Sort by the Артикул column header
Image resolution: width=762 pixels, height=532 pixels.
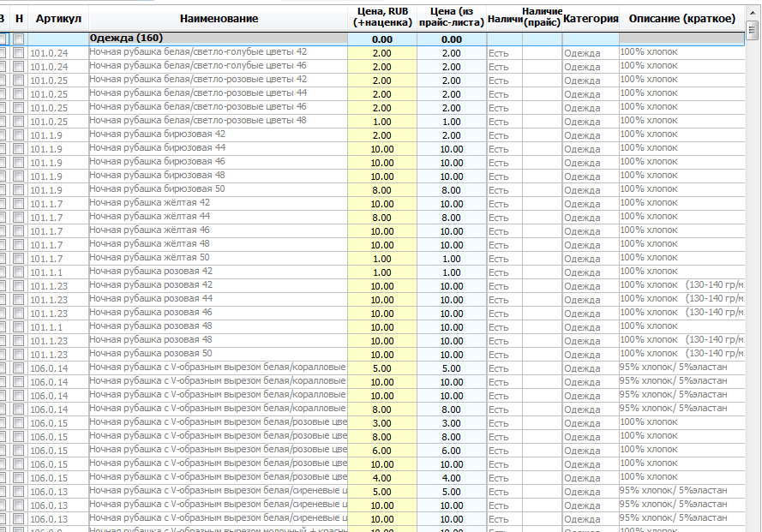pos(58,19)
